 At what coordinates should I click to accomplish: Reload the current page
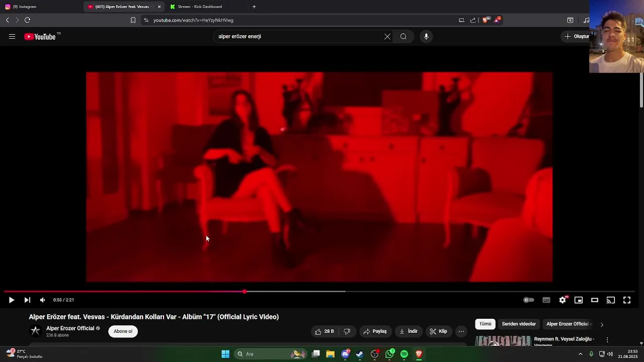[27, 20]
